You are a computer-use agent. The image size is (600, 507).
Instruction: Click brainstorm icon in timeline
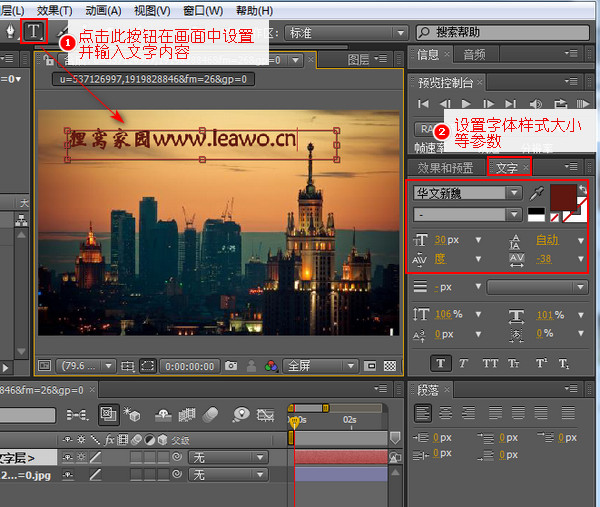(x=241, y=414)
